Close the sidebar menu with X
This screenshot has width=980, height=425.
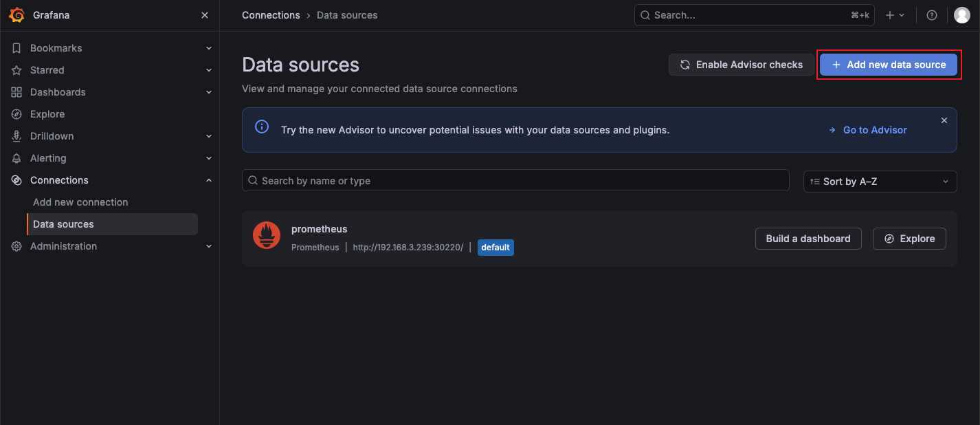click(205, 15)
